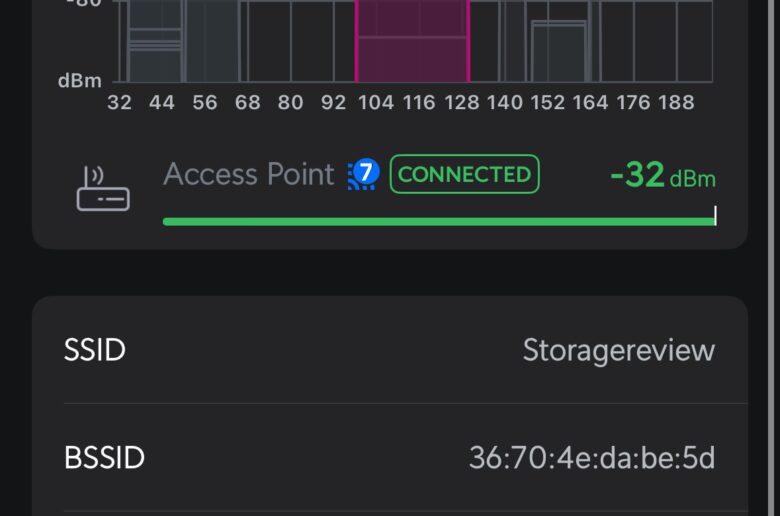Tap the green CONNECTED badge
Screen dimensions: 780x516
pos(464,174)
